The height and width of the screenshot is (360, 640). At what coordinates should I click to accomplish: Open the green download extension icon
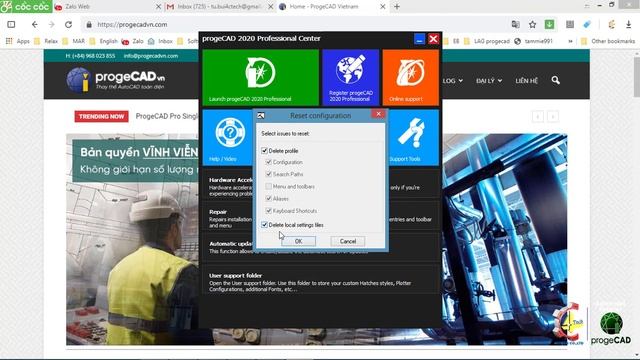549,24
